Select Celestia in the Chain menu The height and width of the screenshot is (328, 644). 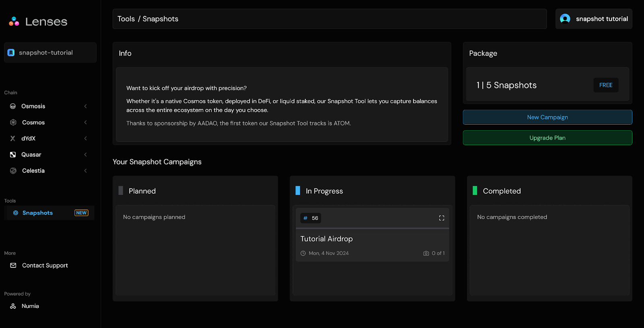coord(49,170)
